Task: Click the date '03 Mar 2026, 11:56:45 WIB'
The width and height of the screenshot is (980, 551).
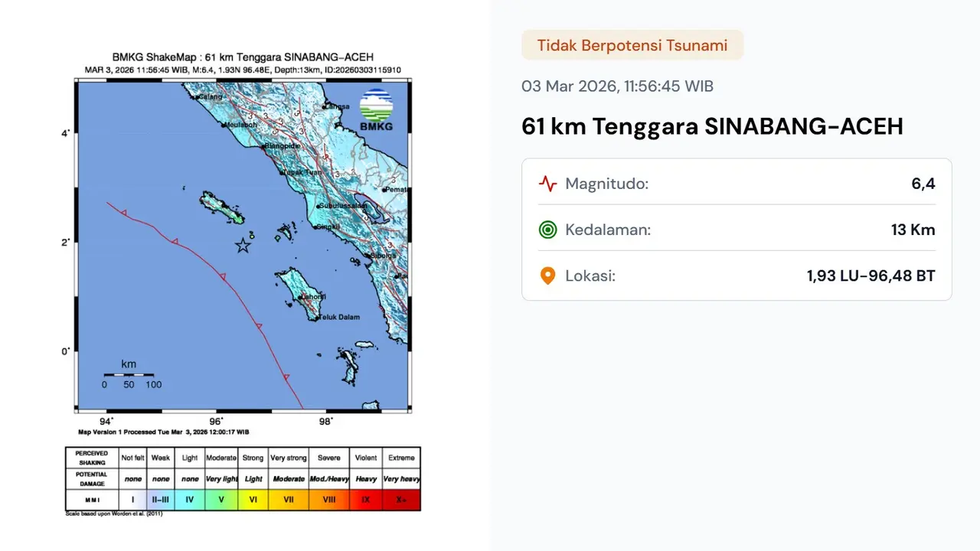Action: coord(617,86)
